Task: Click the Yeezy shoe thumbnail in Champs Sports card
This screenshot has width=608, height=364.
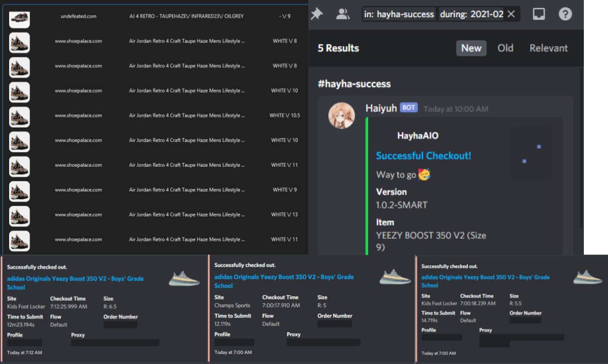Action: [x=395, y=277]
